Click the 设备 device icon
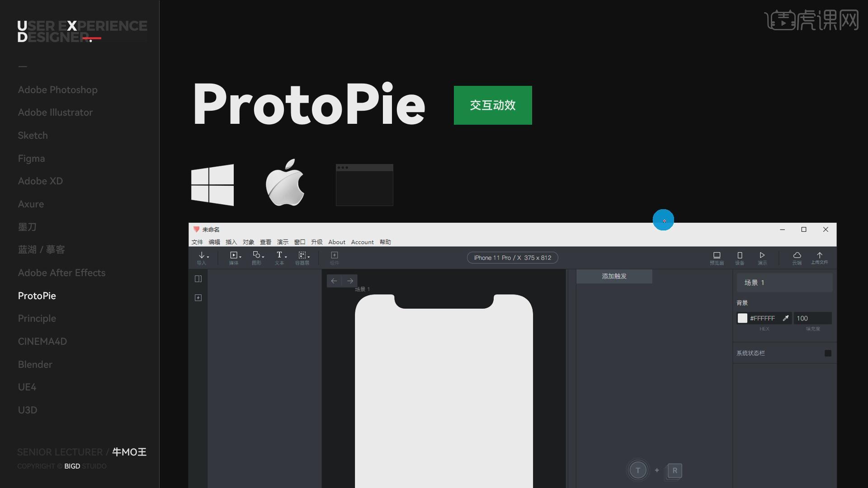This screenshot has height=488, width=868. click(x=740, y=256)
